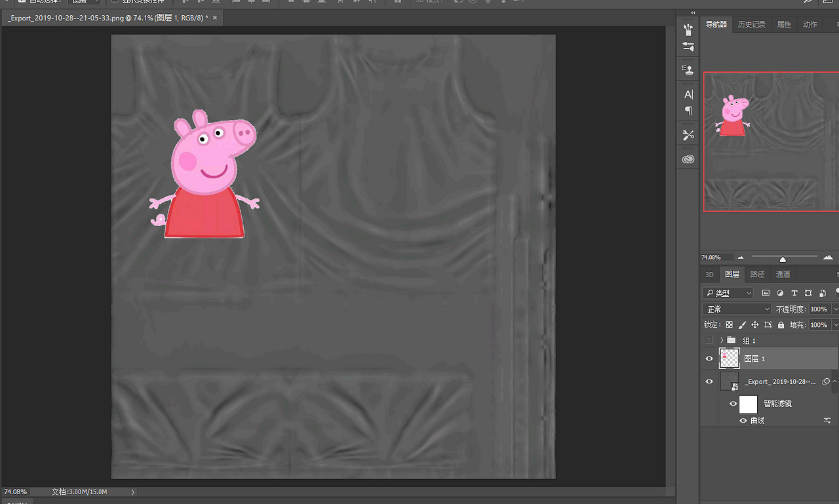This screenshot has height=504, width=839.
Task: Open the Character panel icon
Action: tap(688, 94)
